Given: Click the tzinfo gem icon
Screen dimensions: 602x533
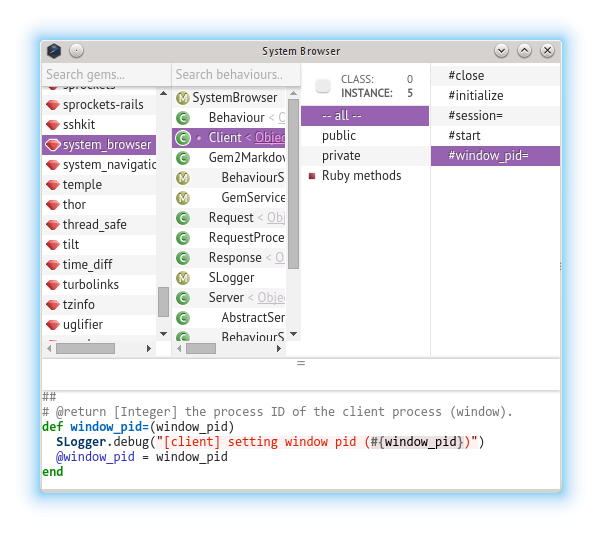Looking at the screenshot, I should point(53,305).
